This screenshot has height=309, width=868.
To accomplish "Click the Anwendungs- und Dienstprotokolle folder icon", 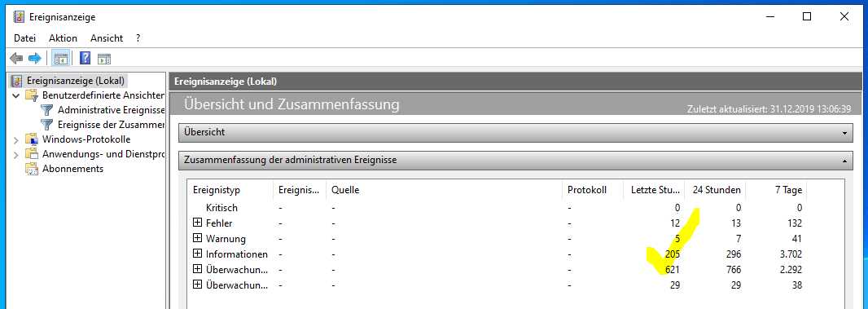I will point(31,153).
